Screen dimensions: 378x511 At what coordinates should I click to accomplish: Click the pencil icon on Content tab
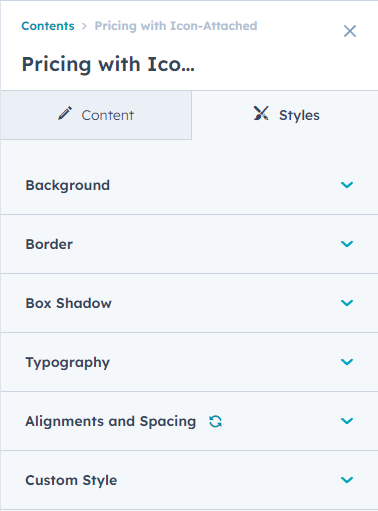65,113
